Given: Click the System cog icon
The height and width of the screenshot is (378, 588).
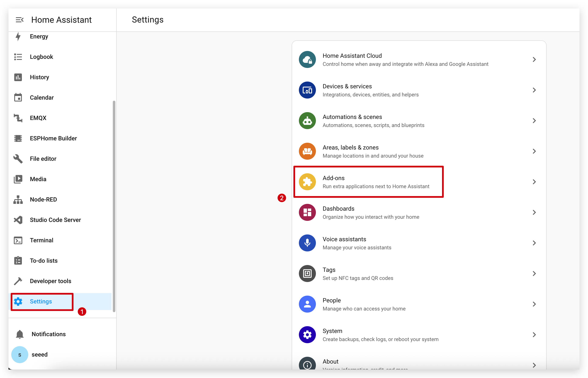Looking at the screenshot, I should (x=307, y=334).
